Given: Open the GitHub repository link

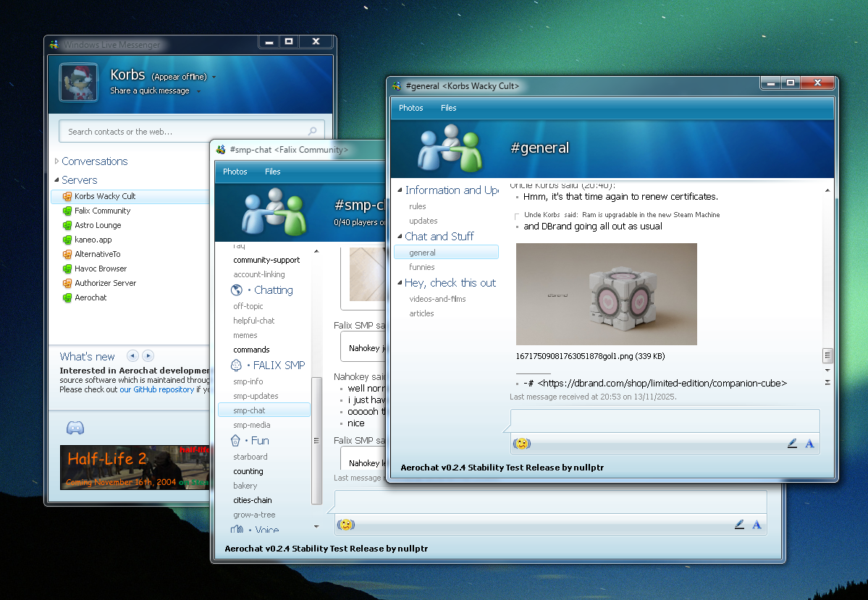Looking at the screenshot, I should pos(157,389).
